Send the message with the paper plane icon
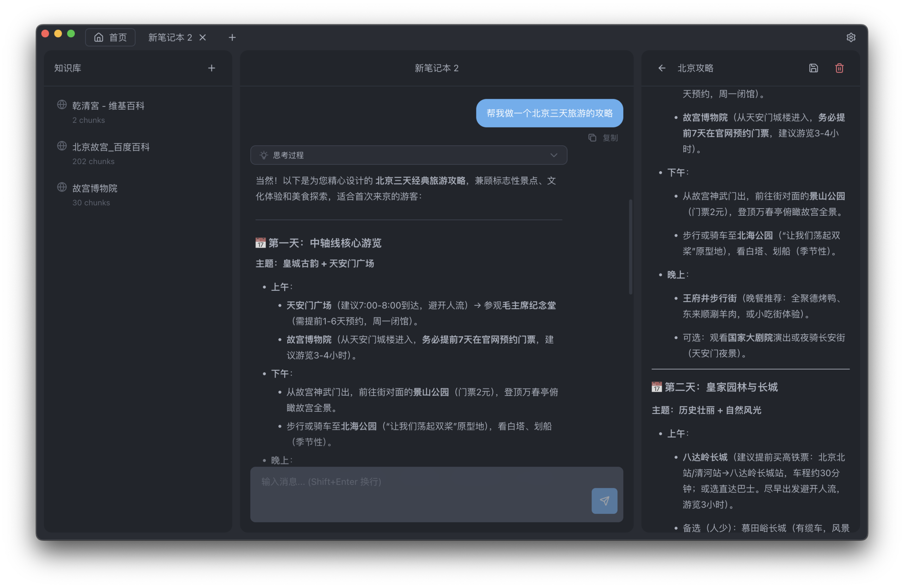Image resolution: width=904 pixels, height=588 pixels. click(x=604, y=501)
